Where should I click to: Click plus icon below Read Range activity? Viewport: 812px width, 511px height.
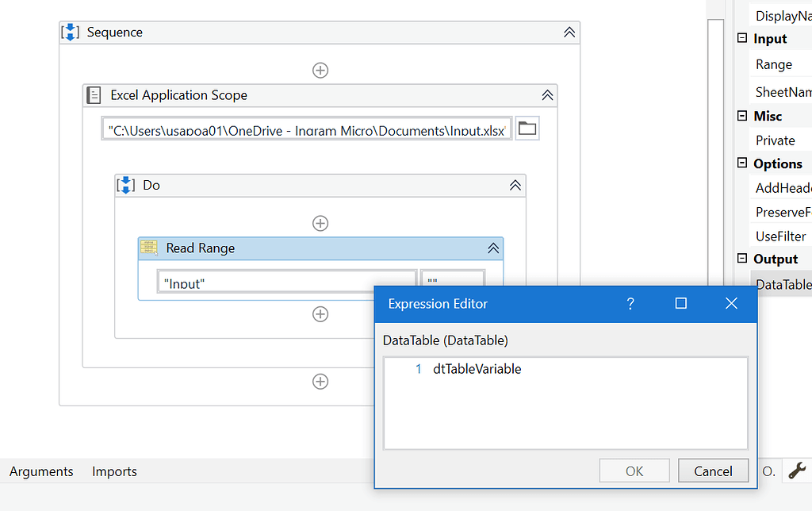320,314
